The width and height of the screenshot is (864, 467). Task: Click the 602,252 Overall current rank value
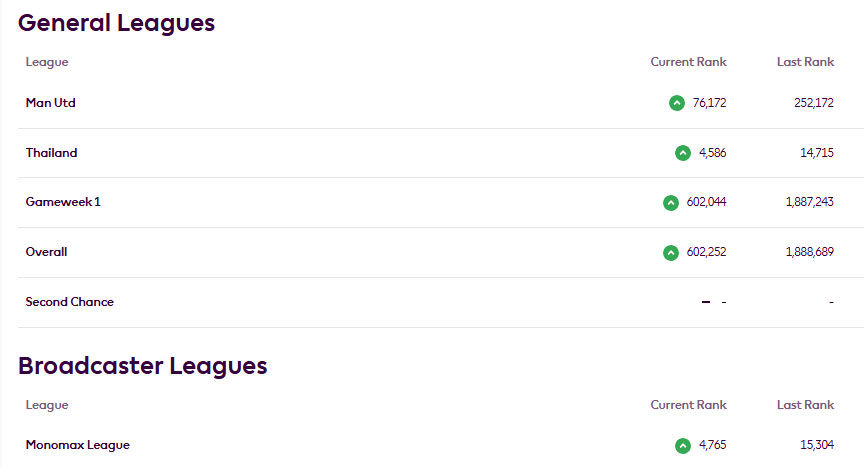(x=706, y=252)
